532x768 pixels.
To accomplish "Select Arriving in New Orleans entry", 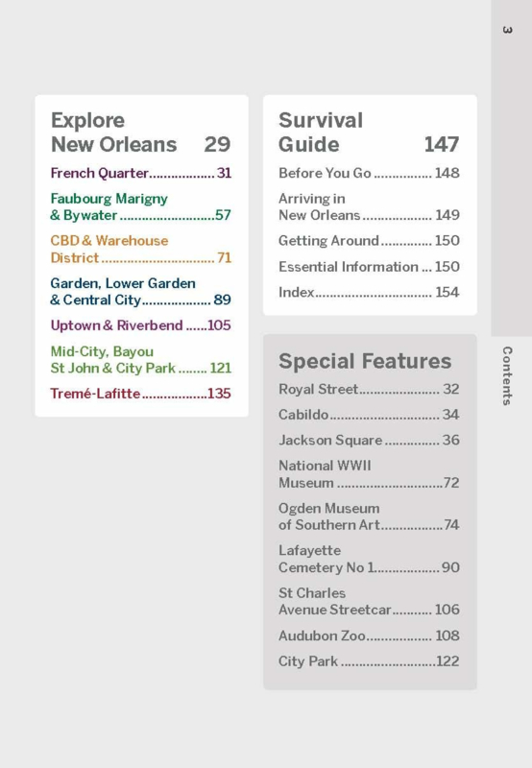I will pyautogui.click(x=369, y=206).
